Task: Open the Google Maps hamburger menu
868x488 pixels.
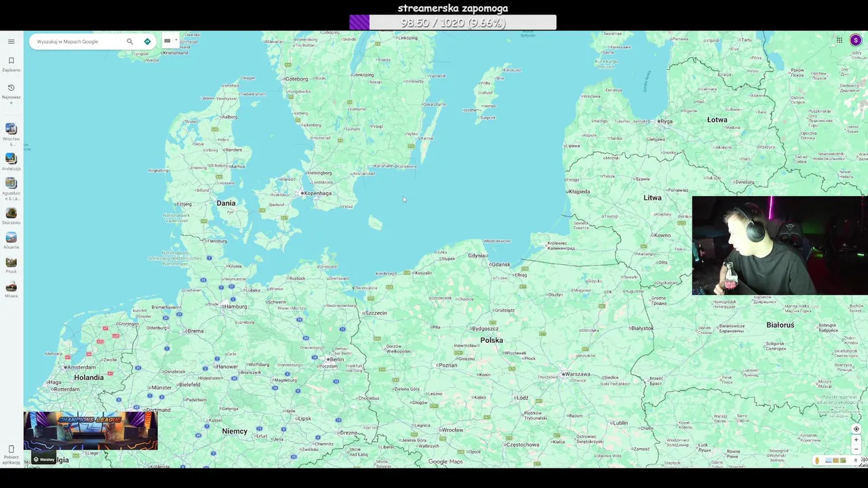Action: click(11, 41)
